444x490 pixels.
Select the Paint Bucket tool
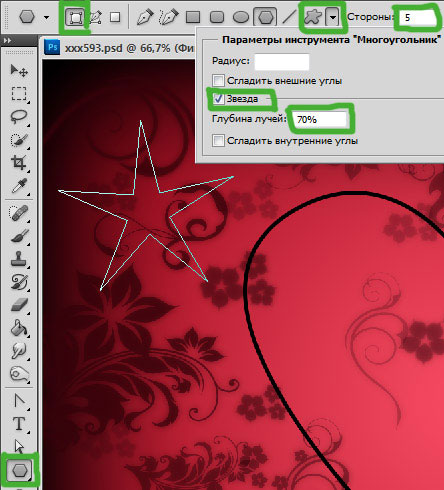coord(19,328)
